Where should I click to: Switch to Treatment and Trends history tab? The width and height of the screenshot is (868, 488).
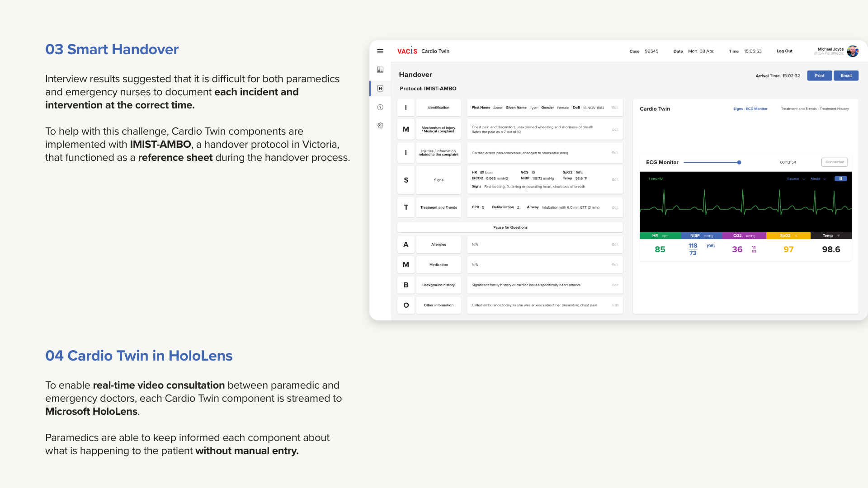pos(815,109)
